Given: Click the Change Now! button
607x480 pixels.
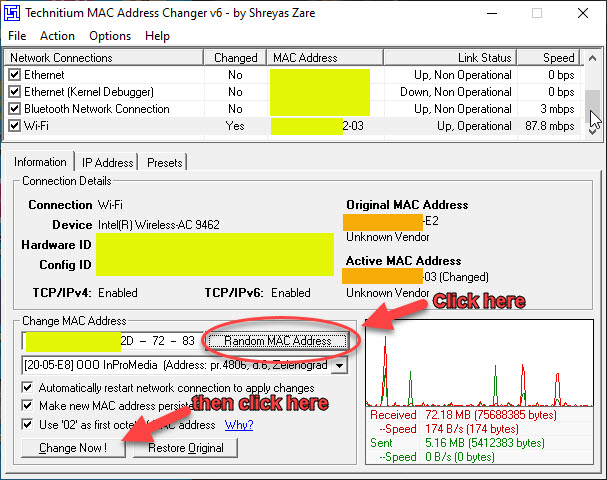Looking at the screenshot, I should click(73, 448).
